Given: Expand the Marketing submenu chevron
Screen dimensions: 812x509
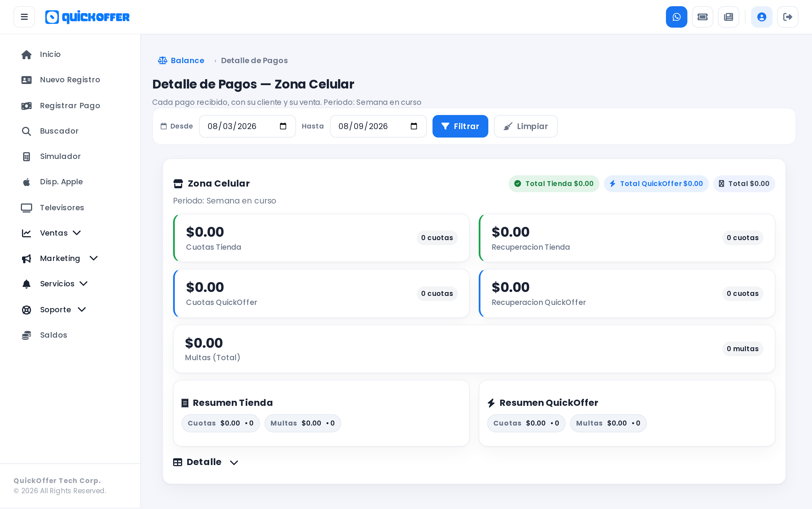Looking at the screenshot, I should [x=94, y=258].
